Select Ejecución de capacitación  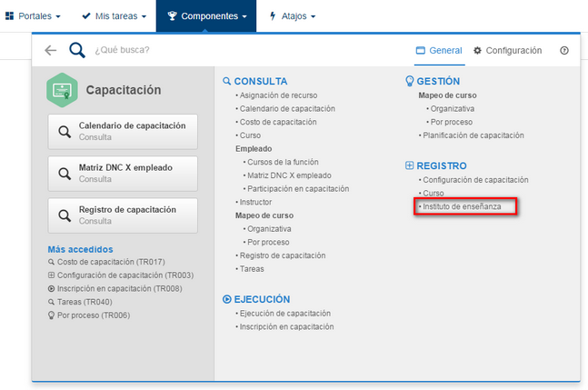click(285, 314)
